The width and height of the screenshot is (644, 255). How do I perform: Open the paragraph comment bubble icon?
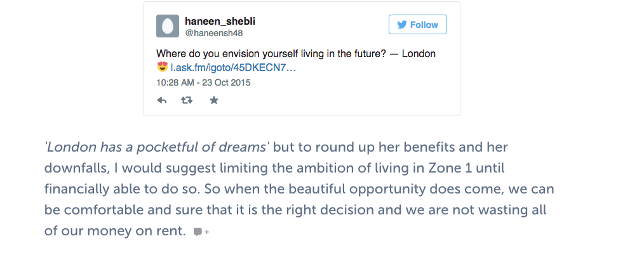coord(198,232)
